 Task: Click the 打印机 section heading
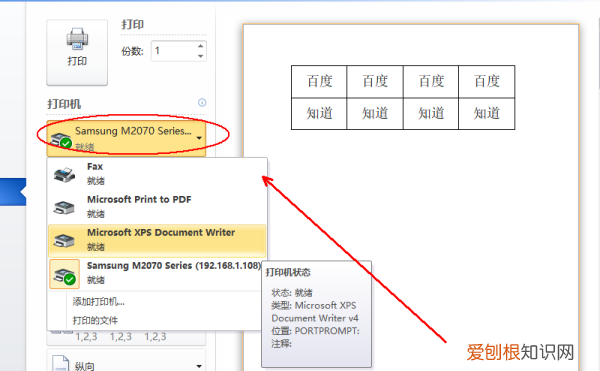click(x=64, y=104)
